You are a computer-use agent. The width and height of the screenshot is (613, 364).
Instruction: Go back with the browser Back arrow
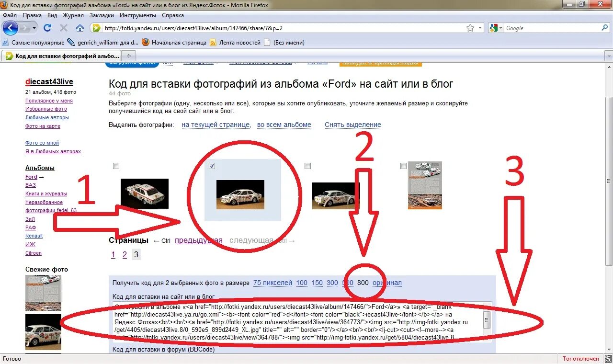[x=10, y=28]
